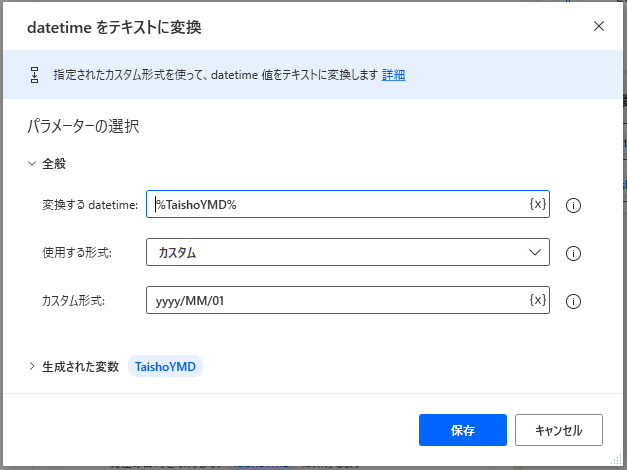Open the 詳細 link
This screenshot has width=627, height=470.
click(393, 74)
